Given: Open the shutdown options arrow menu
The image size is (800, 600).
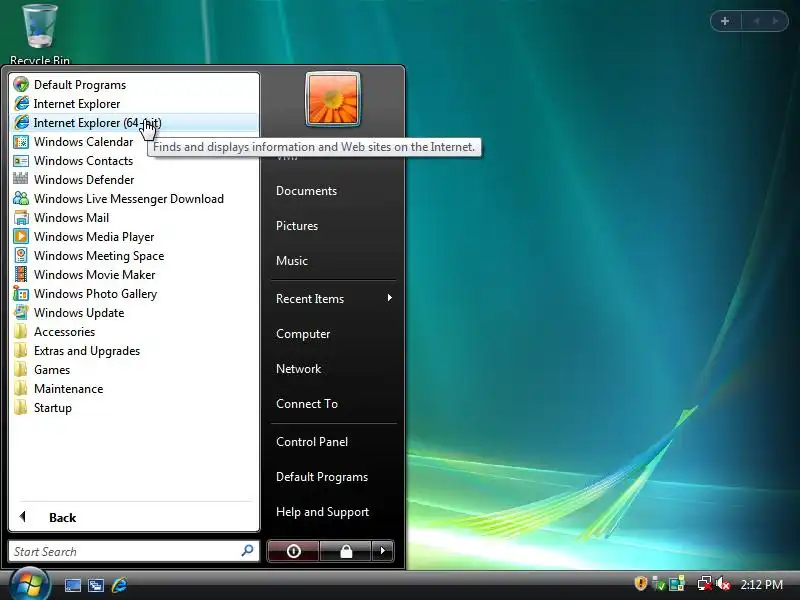Looking at the screenshot, I should tap(383, 551).
